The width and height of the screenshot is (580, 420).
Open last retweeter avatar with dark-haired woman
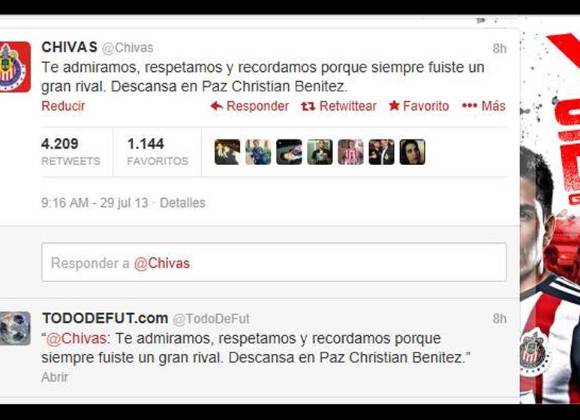click(x=412, y=152)
